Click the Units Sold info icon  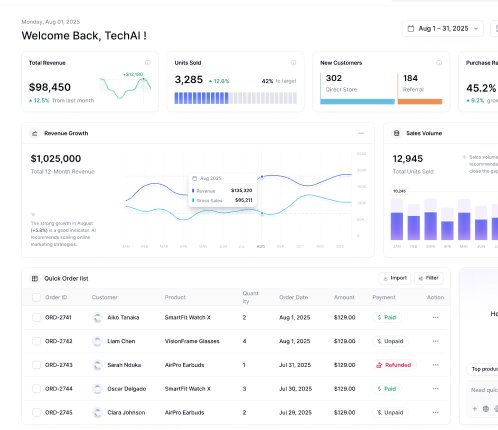pos(293,63)
